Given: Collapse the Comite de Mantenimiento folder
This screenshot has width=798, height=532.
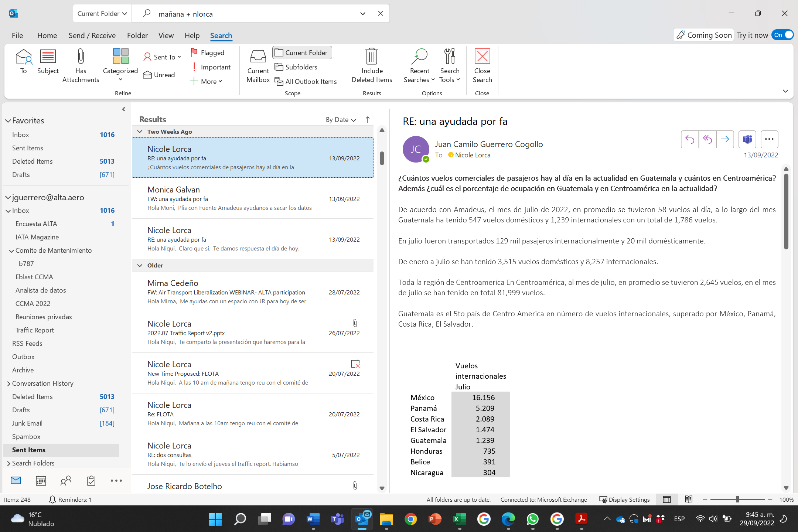Looking at the screenshot, I should 11,251.
